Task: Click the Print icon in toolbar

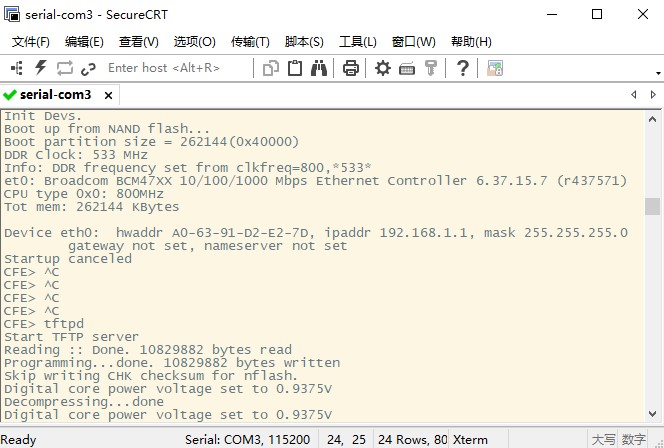Action: coord(351,68)
